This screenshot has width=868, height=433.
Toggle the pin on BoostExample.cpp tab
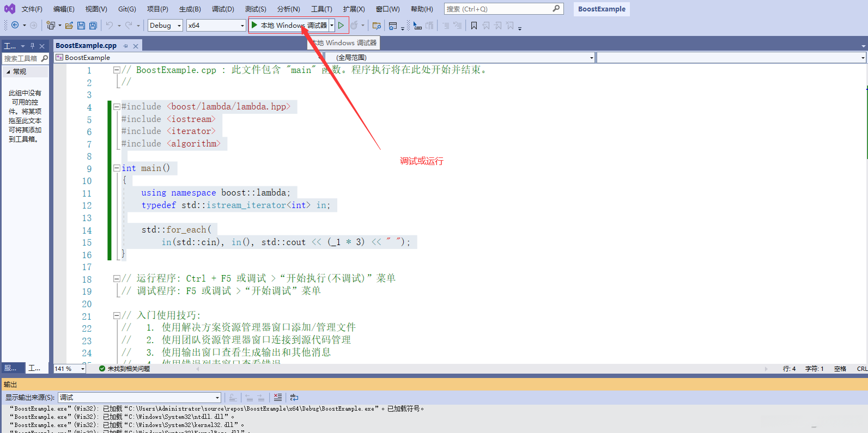pyautogui.click(x=126, y=46)
